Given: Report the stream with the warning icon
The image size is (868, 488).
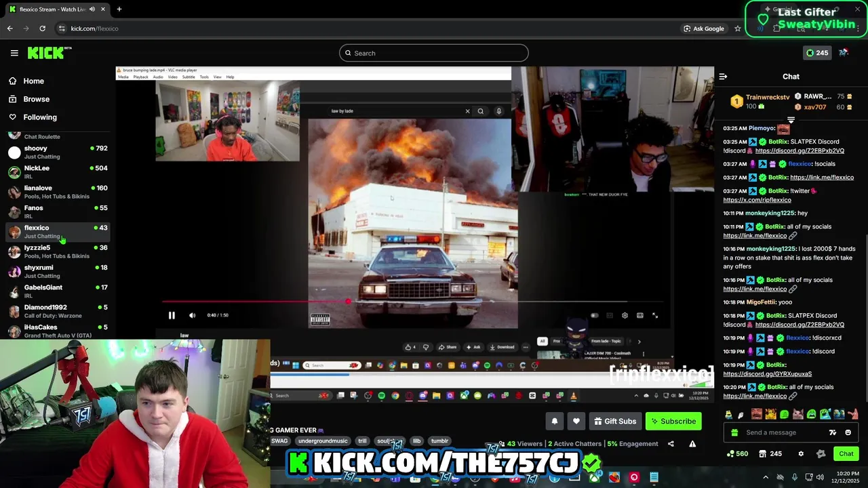Looking at the screenshot, I should 692,444.
